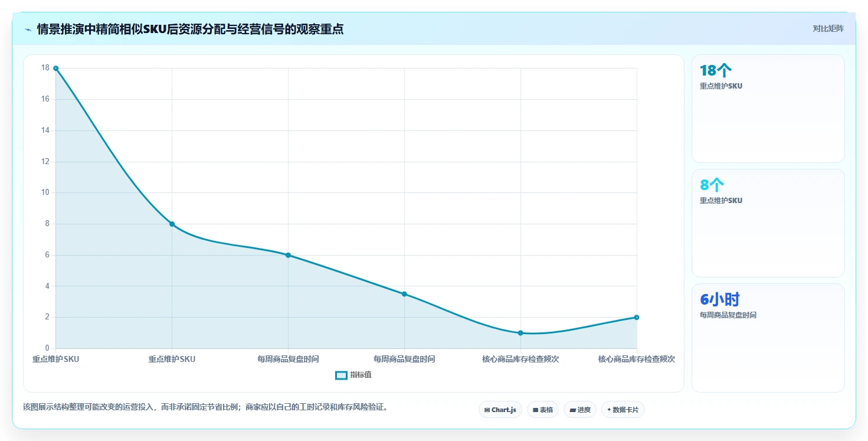868x441 pixels.
Task: Click the chart data point at value 3.5
Action: point(404,294)
